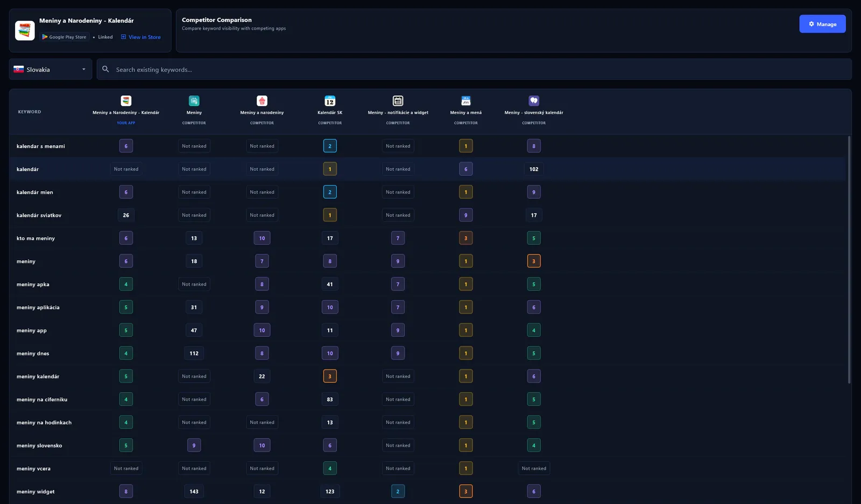
Task: Select the keyword meniny slovensko
Action: pyautogui.click(x=39, y=446)
